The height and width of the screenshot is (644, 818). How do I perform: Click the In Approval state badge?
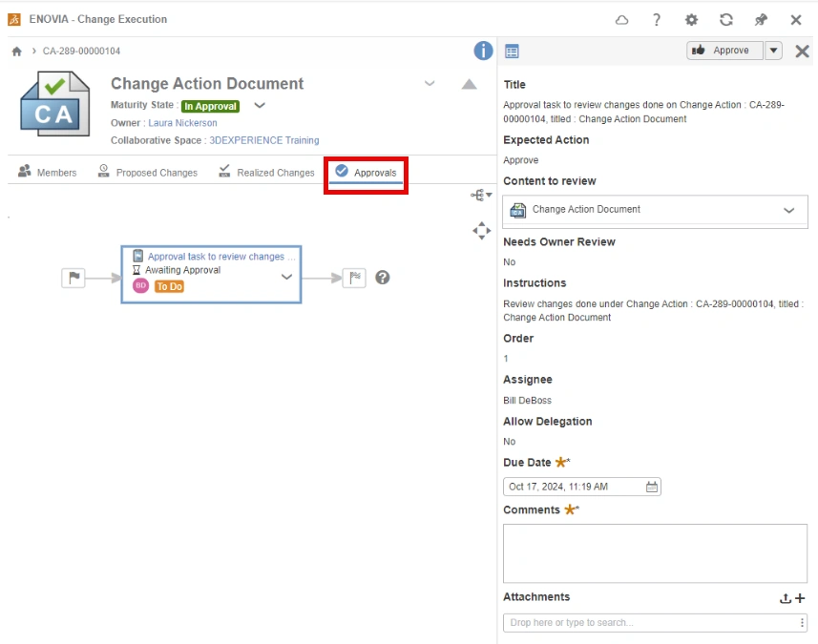(x=210, y=106)
